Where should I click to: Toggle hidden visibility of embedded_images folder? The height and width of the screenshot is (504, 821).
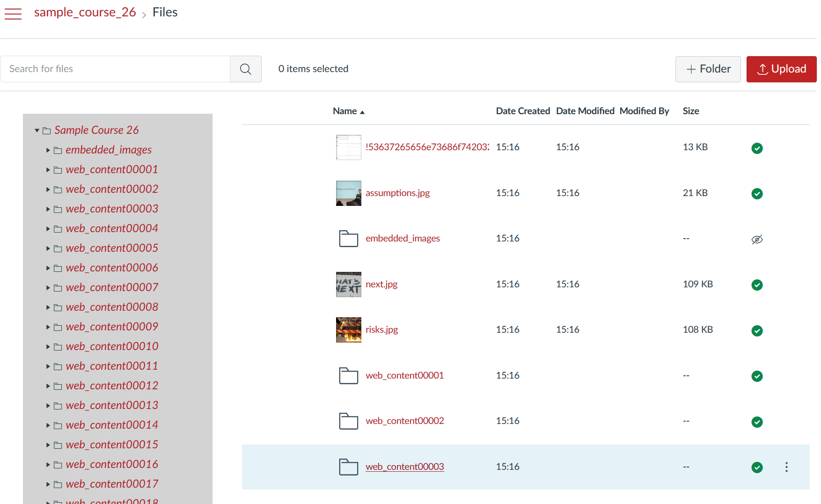coord(757,240)
